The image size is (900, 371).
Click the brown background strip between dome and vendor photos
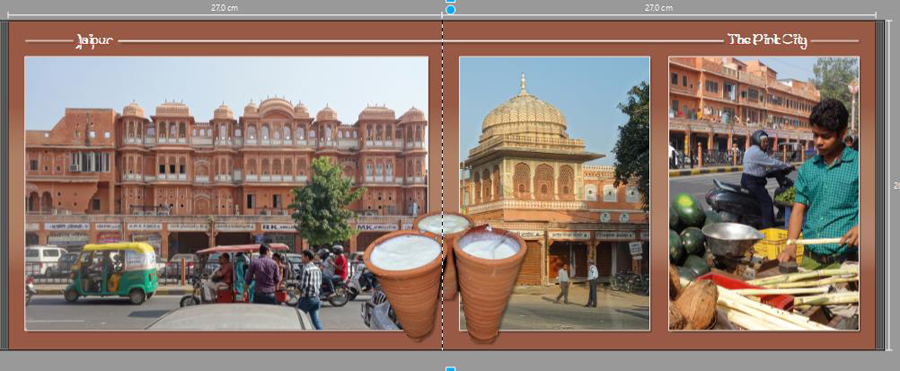point(659,193)
